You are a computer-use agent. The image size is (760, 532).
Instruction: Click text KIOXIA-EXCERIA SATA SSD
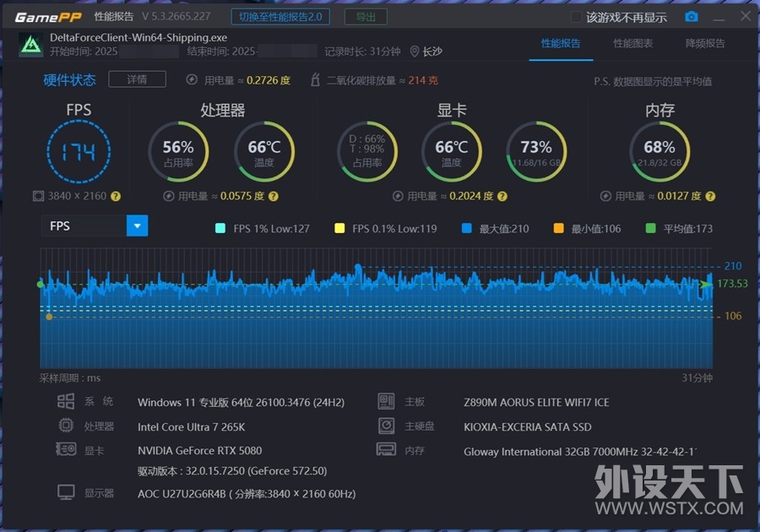[x=527, y=426]
